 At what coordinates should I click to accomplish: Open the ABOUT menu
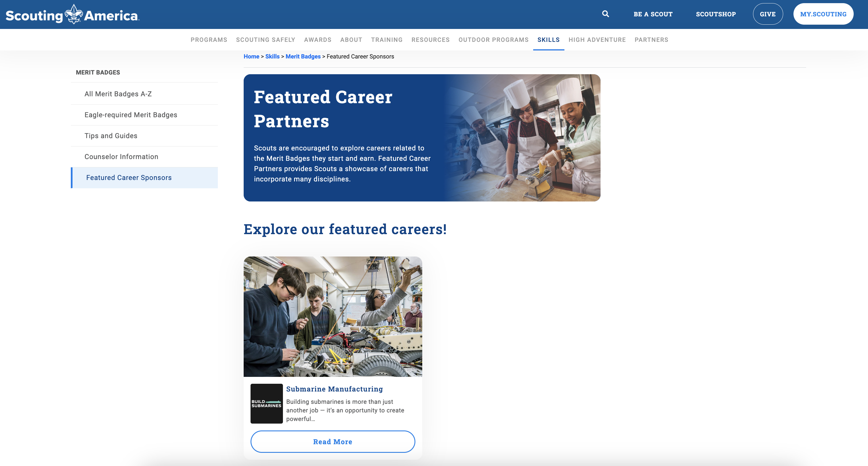tap(351, 40)
